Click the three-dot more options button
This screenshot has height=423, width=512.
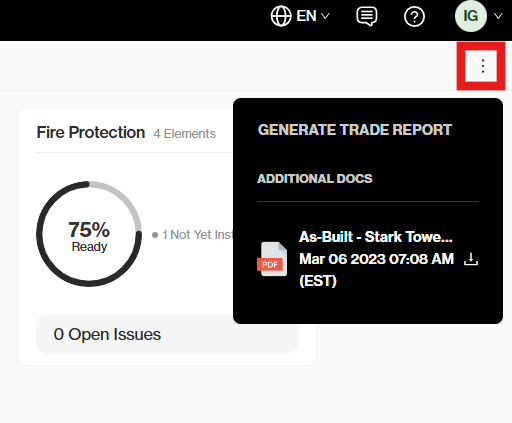483,66
